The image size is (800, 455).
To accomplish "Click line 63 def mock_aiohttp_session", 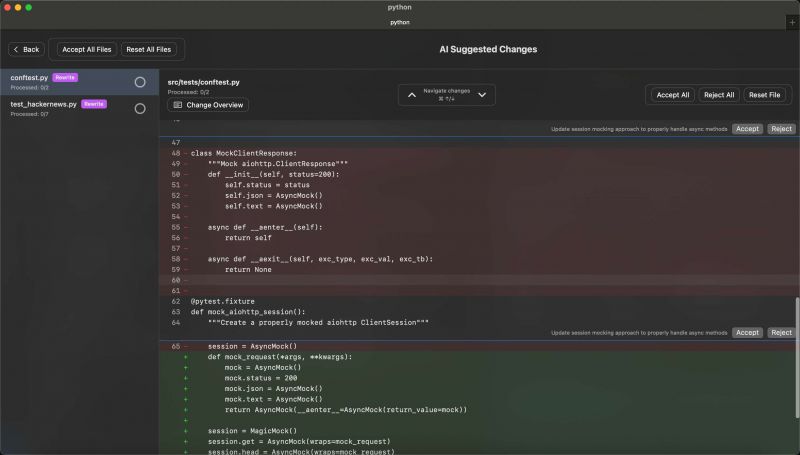I will point(248,312).
